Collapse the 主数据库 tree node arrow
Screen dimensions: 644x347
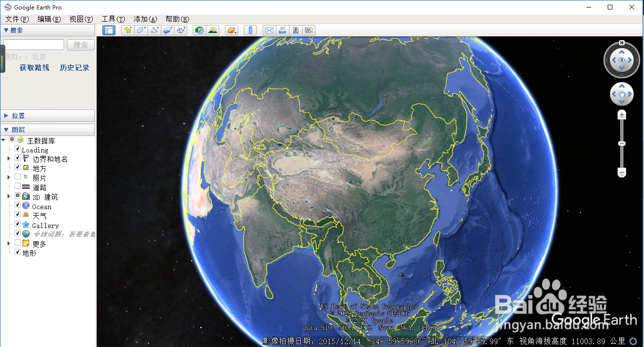coord(4,140)
